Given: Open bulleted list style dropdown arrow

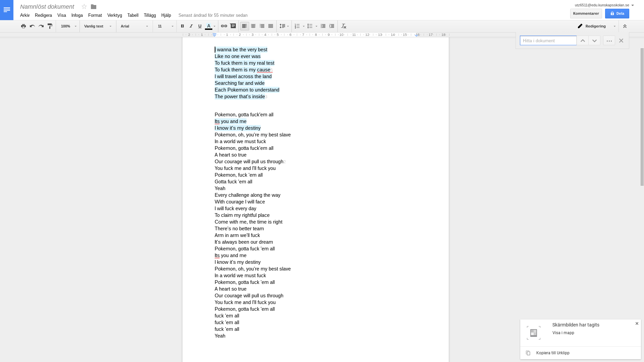Looking at the screenshot, I should (316, 26).
